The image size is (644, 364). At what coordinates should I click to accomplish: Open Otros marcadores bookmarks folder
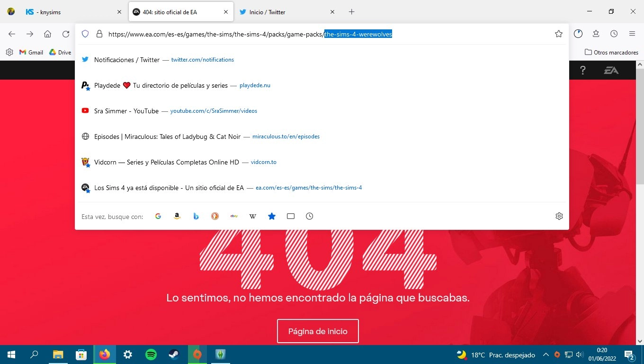pyautogui.click(x=611, y=52)
